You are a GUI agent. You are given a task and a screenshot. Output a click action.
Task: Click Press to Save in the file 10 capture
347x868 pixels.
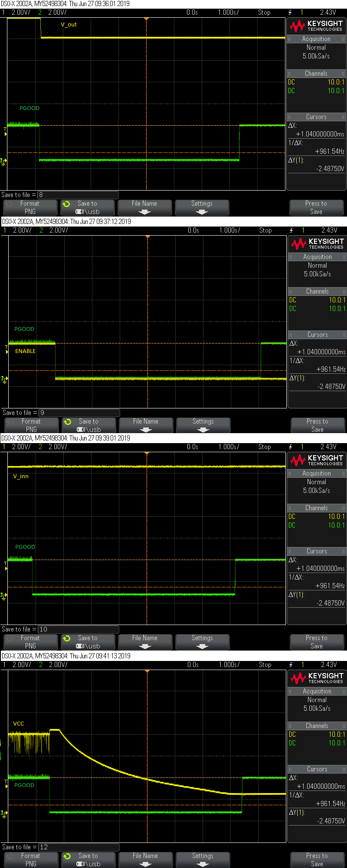tap(317, 642)
